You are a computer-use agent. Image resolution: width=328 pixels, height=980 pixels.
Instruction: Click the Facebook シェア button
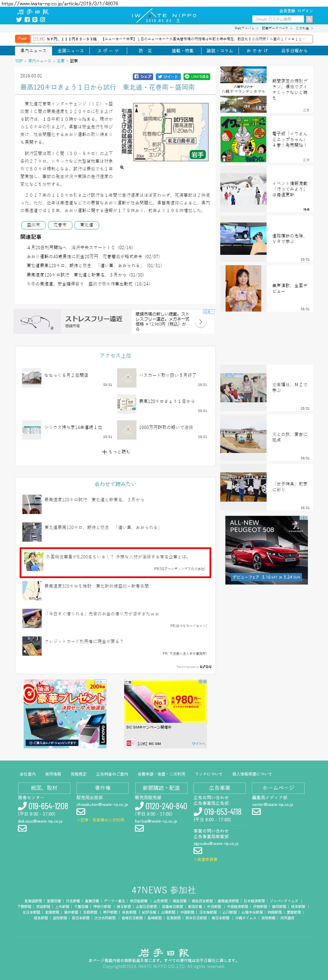coord(143,76)
